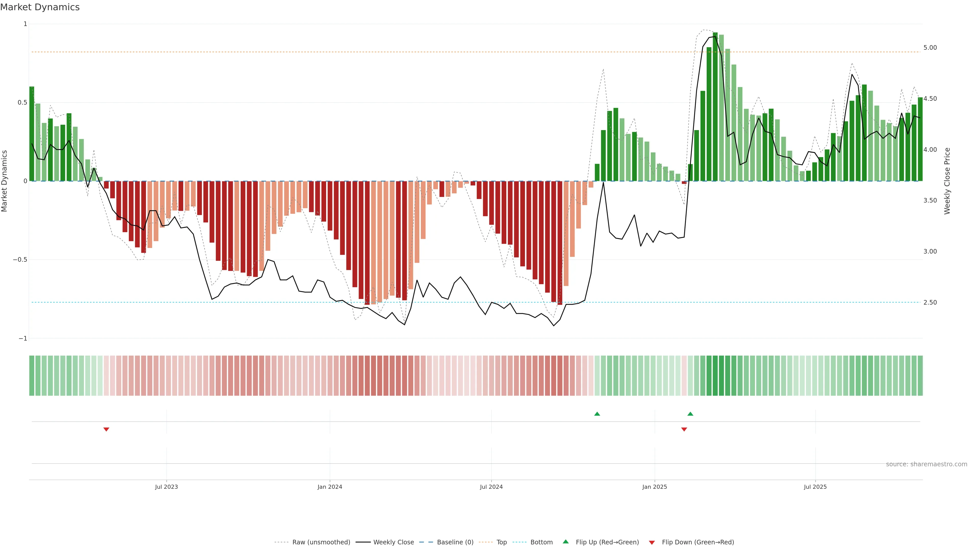
Task: Click the red flip-down marker near Jan 2025
Action: tap(684, 429)
